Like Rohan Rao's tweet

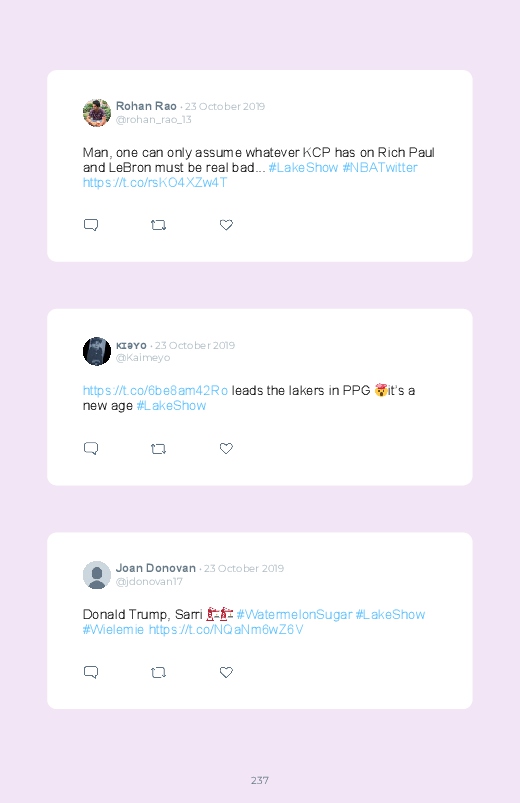[x=226, y=225]
